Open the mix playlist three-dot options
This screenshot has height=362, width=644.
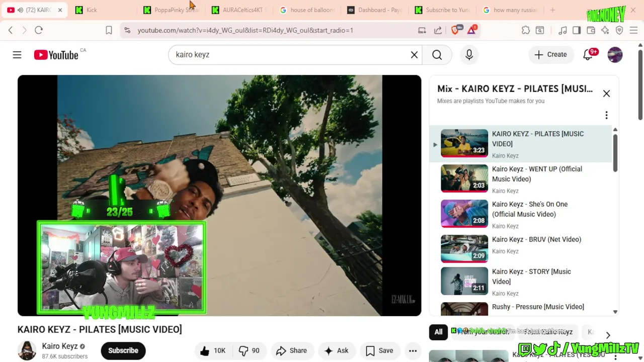tap(606, 115)
